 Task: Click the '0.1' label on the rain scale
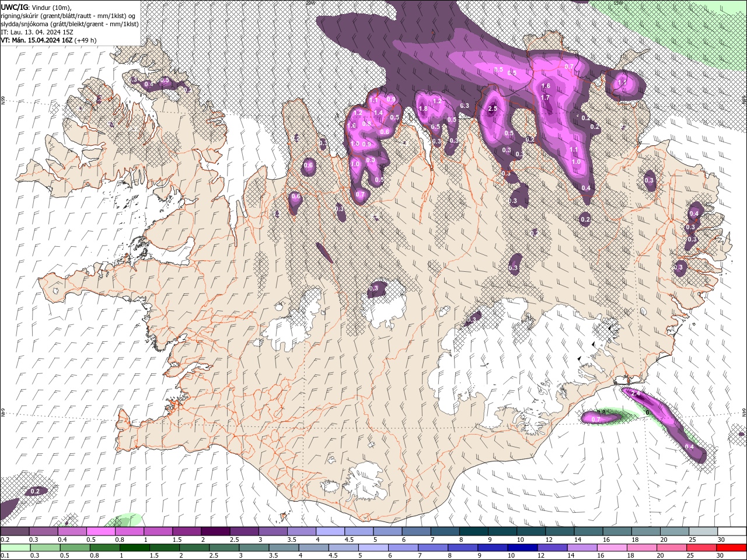tap(5, 556)
